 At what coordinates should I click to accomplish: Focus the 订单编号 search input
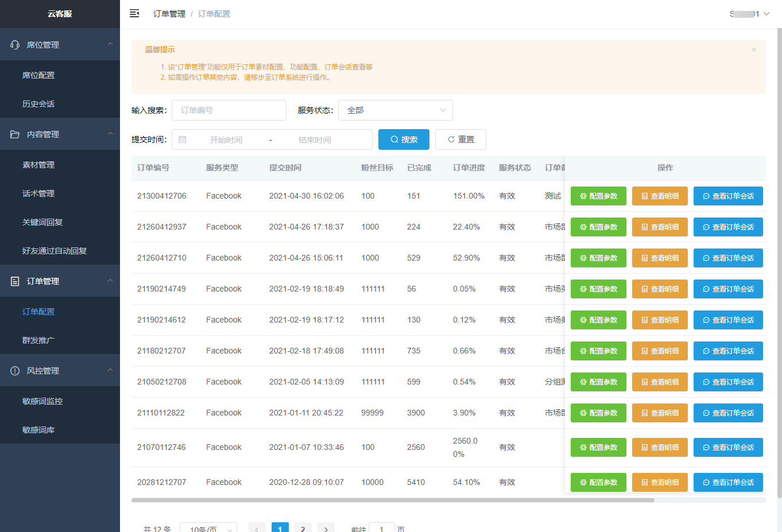point(229,110)
